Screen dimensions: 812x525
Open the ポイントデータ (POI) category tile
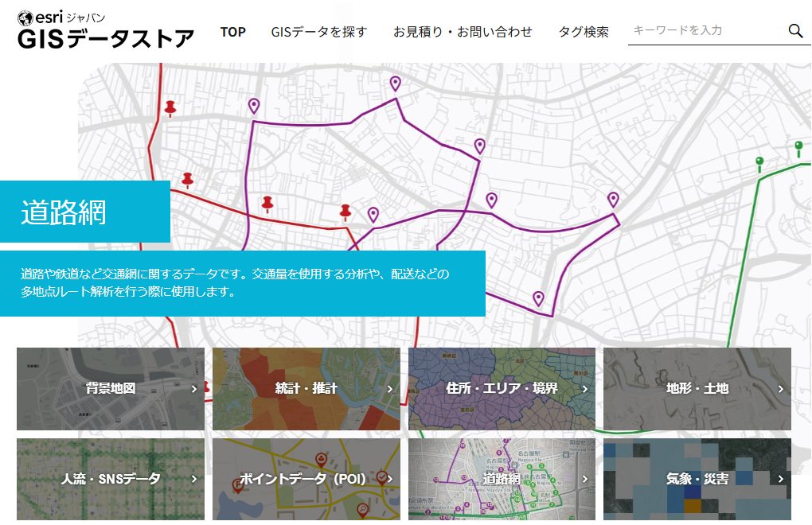[x=306, y=479]
